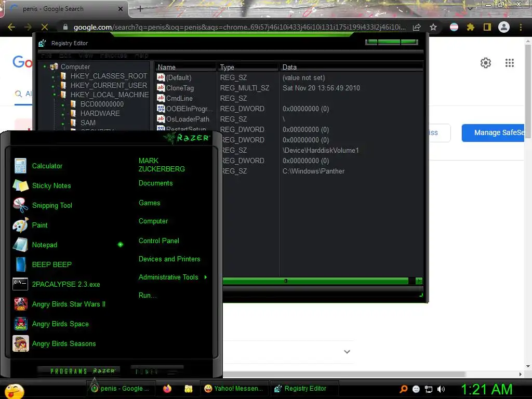Open Favorites menu in Registry Editor
This screenshot has width=532, height=399.
point(113,55)
